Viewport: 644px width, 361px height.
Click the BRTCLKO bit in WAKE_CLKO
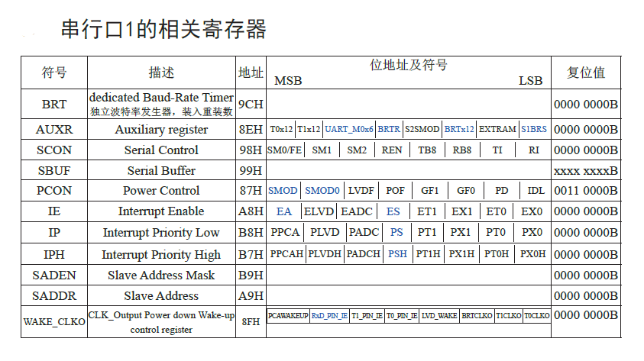click(477, 316)
